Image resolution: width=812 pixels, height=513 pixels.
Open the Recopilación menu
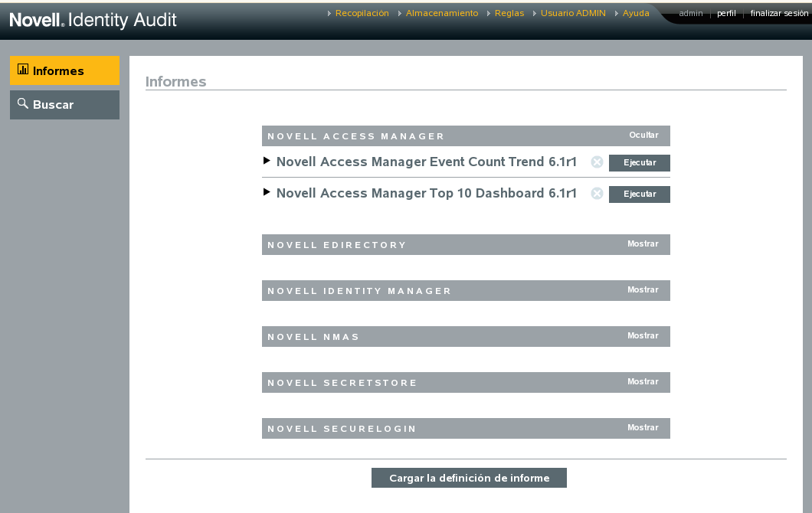pyautogui.click(x=362, y=14)
